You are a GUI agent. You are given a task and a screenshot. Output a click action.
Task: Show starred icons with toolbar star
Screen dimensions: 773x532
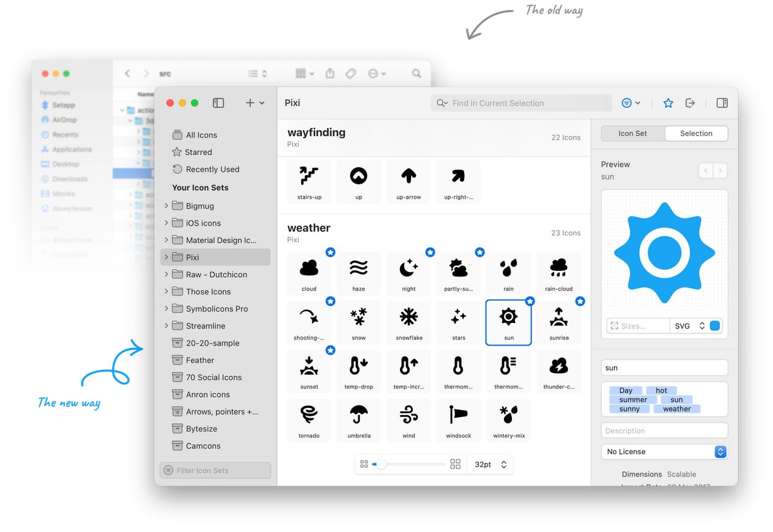coord(668,103)
